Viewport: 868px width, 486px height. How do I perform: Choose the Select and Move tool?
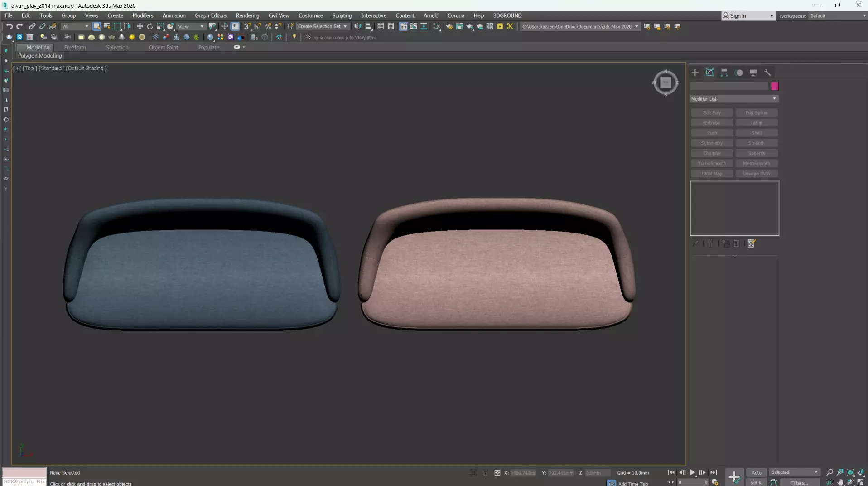140,26
